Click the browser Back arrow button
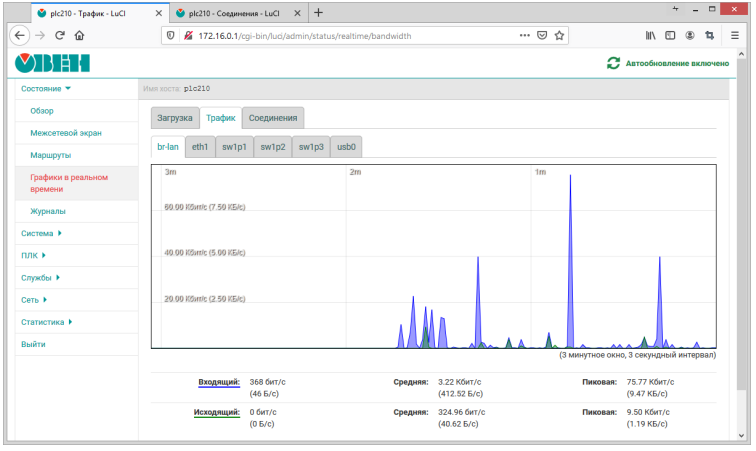The height and width of the screenshot is (451, 756). tap(19, 35)
